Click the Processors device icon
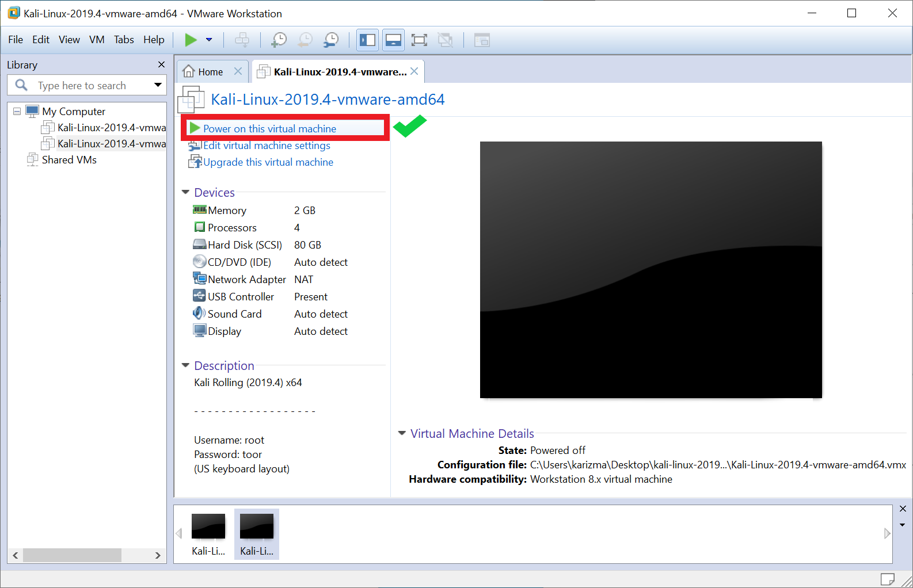 200,227
